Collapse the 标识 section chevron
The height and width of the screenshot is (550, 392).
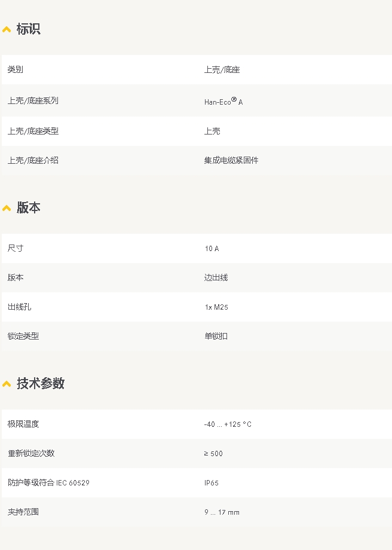[7, 30]
